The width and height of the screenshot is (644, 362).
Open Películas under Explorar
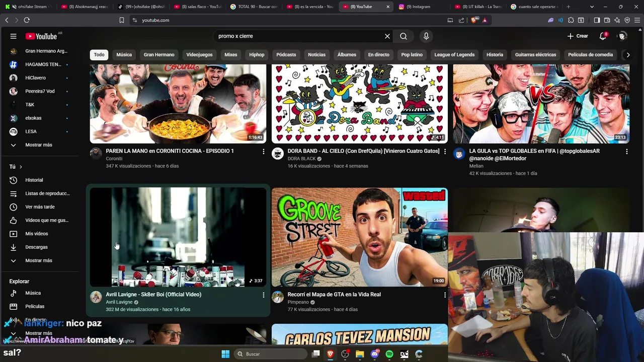(x=39, y=307)
